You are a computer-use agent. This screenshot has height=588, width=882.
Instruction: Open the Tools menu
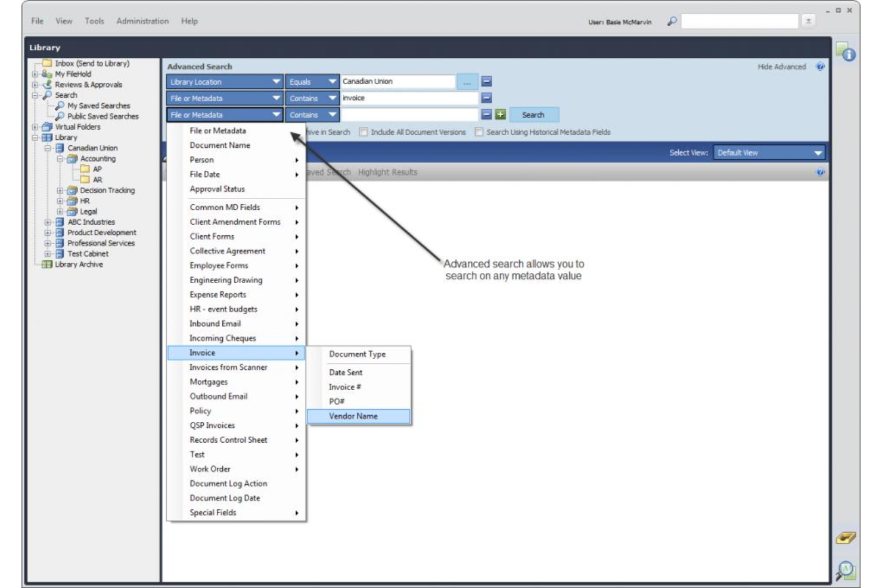click(x=94, y=21)
